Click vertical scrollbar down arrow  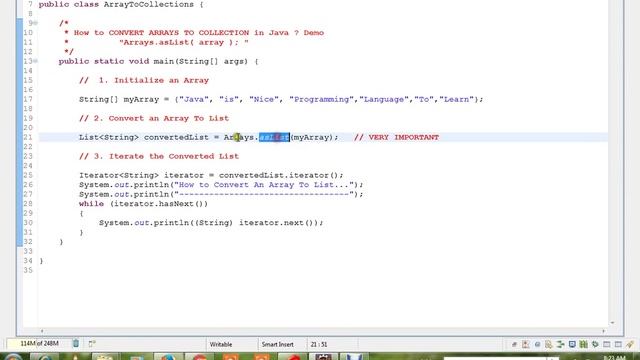(612, 323)
